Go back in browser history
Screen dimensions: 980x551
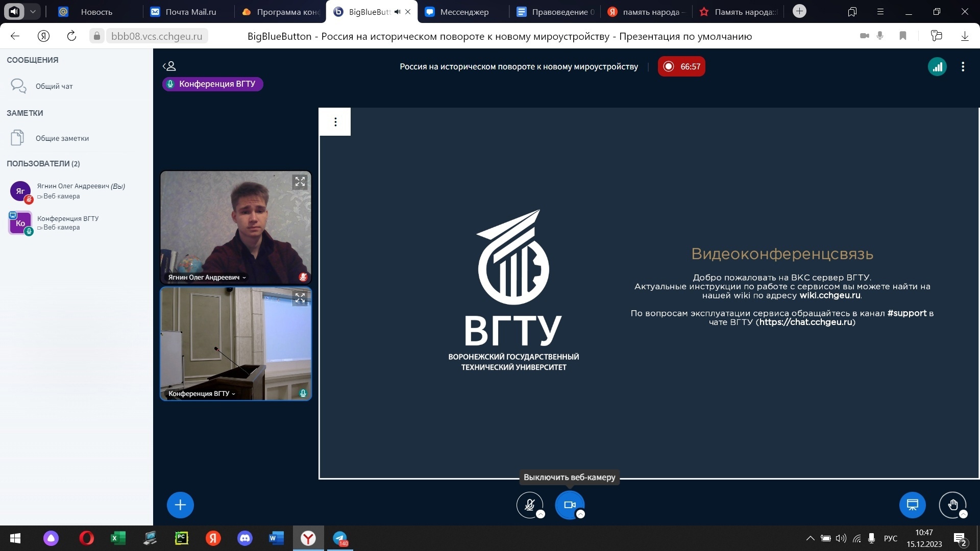pos(15,36)
